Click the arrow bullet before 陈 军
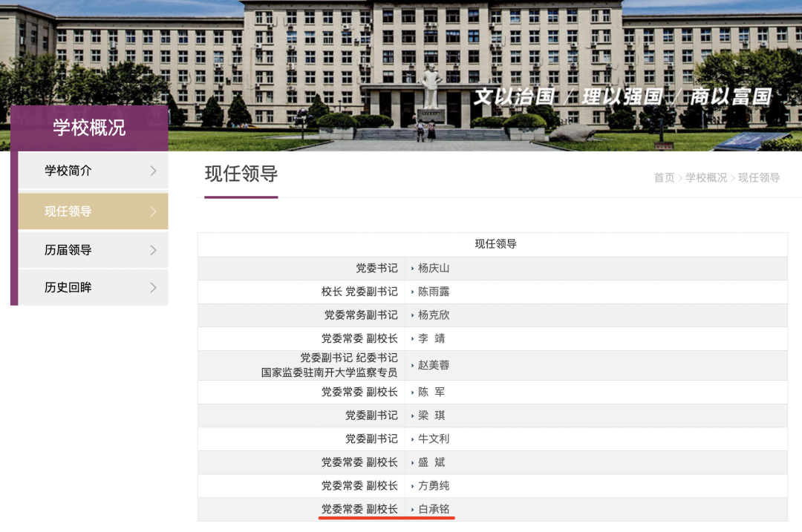This screenshot has height=532, width=802. tap(413, 392)
